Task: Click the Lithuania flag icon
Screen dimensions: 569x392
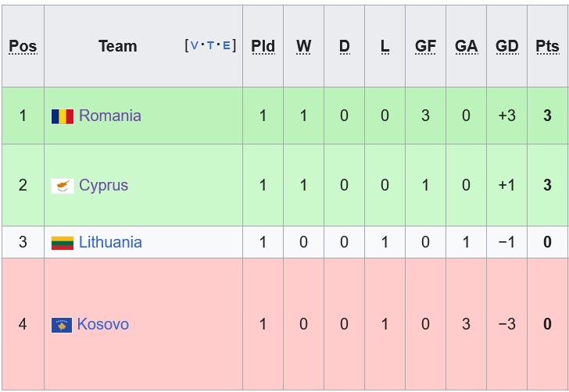Action: (63, 243)
